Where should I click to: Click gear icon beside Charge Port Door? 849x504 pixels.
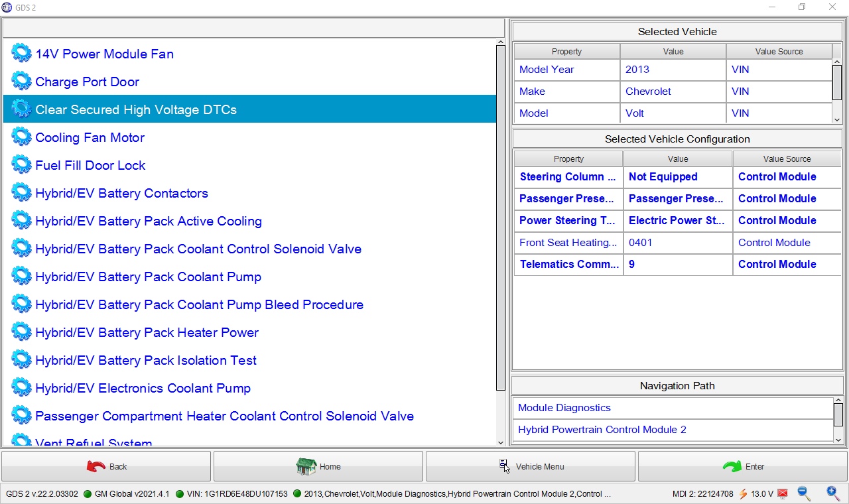pyautogui.click(x=21, y=82)
